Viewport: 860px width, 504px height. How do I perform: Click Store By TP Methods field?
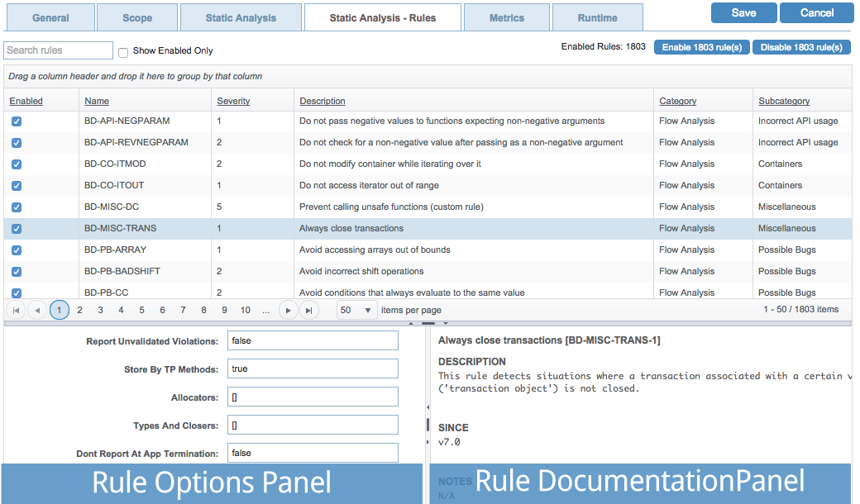coord(313,368)
